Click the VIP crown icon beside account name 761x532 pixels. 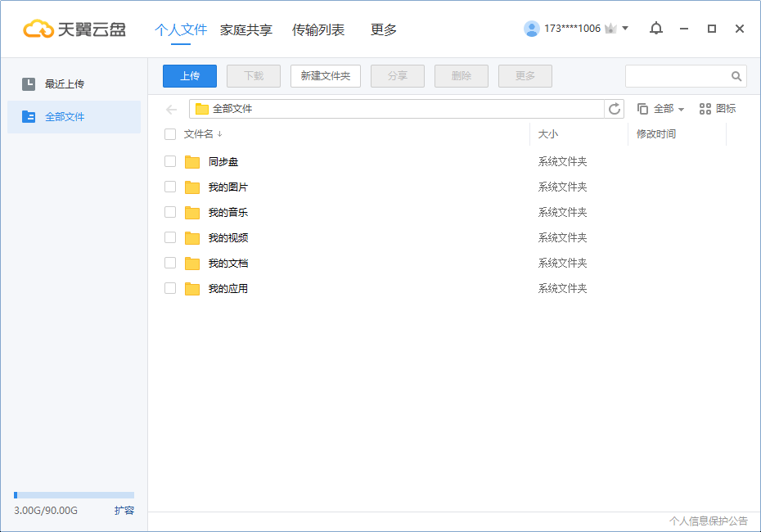click(610, 27)
